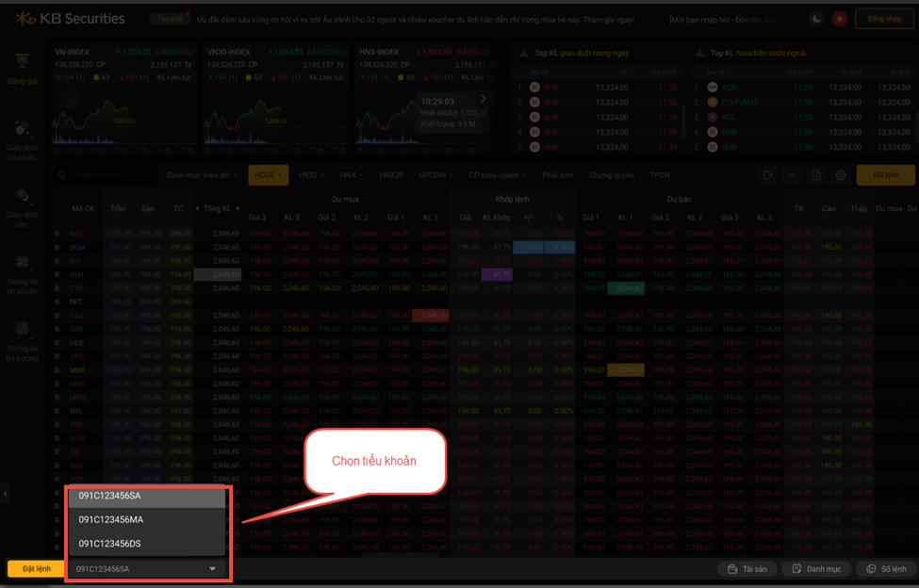Show previous index chart with left arrow

click(x=71, y=99)
